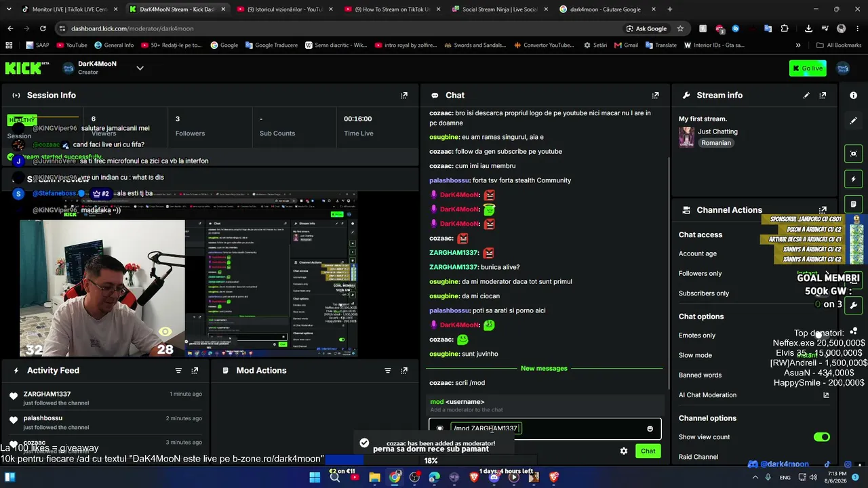Viewport: 868px width, 488px height.
Task: Select the Emotes only option
Action: (x=697, y=335)
